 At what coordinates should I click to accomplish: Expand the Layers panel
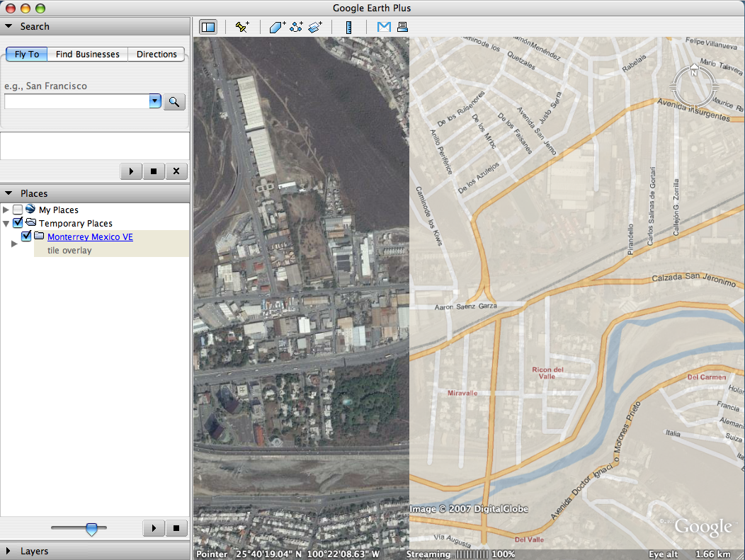[x=8, y=551]
